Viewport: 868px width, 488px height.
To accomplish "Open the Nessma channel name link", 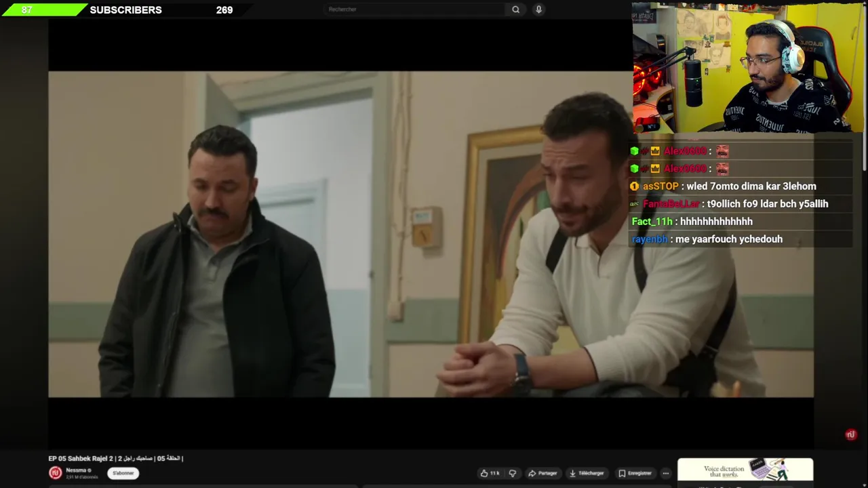I will [76, 470].
